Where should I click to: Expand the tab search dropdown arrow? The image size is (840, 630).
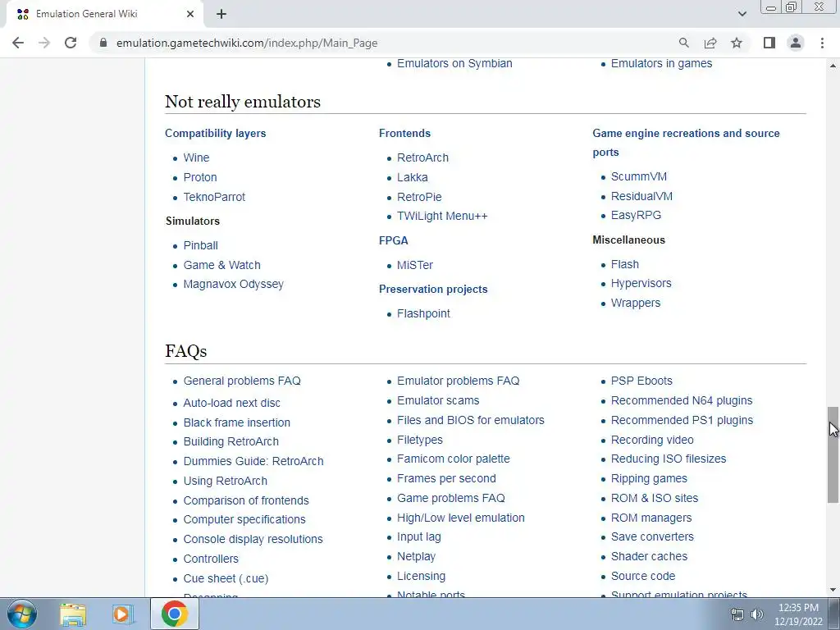(742, 14)
